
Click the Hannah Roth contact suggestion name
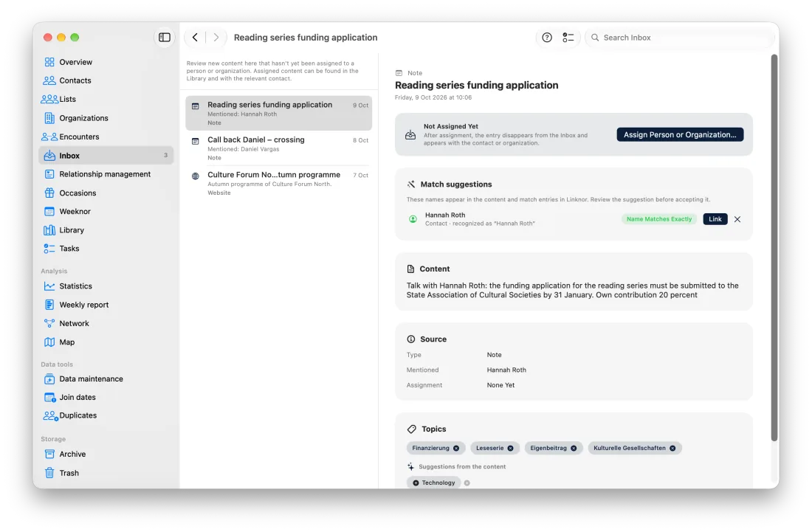tap(445, 215)
